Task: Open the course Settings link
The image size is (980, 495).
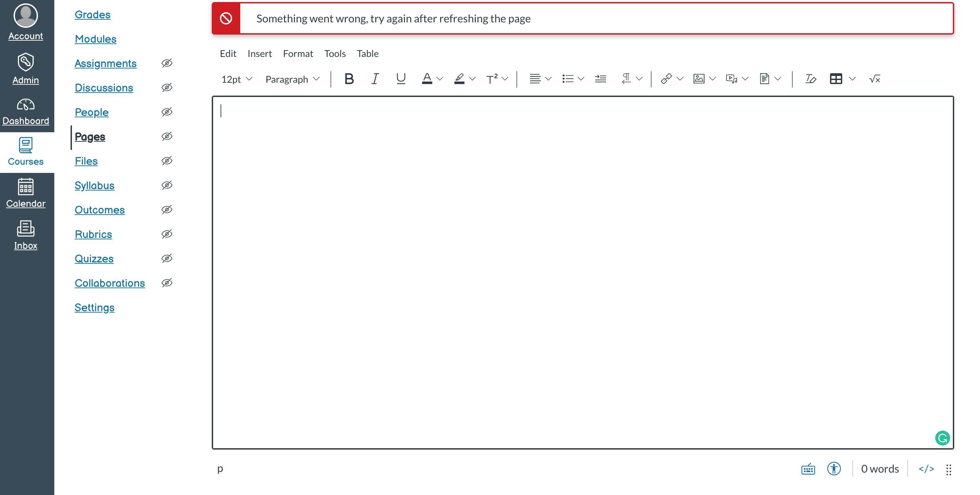Action: coord(94,307)
